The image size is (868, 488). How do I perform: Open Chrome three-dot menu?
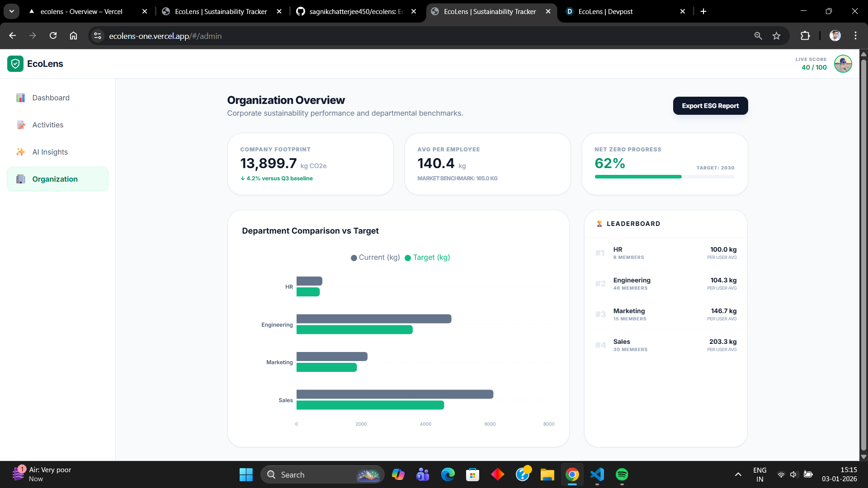(855, 36)
